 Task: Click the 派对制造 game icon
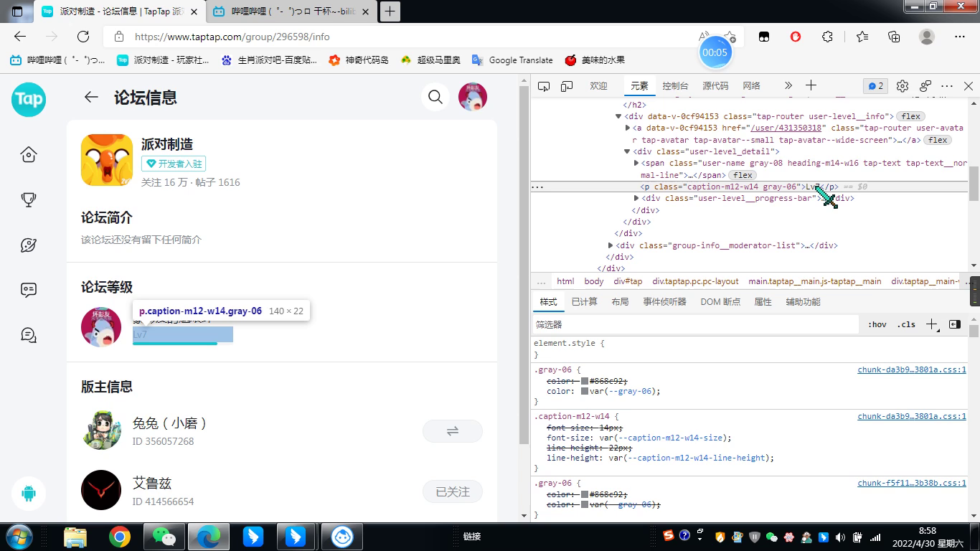click(107, 160)
